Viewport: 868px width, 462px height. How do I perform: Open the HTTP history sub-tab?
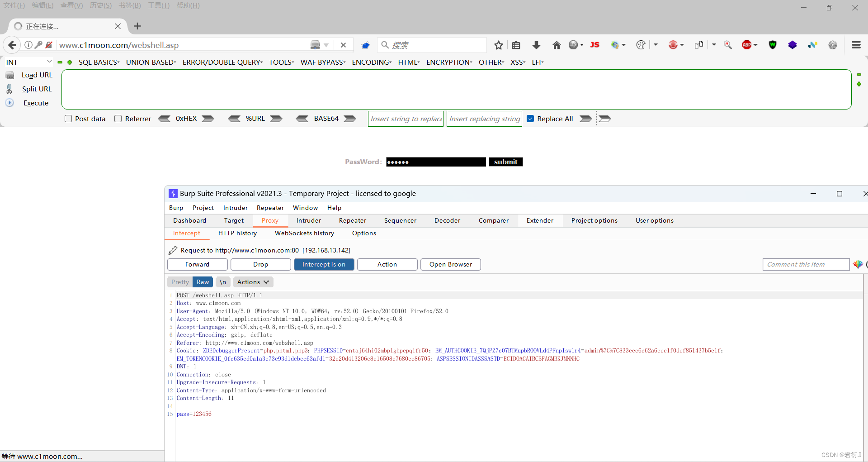pyautogui.click(x=237, y=233)
